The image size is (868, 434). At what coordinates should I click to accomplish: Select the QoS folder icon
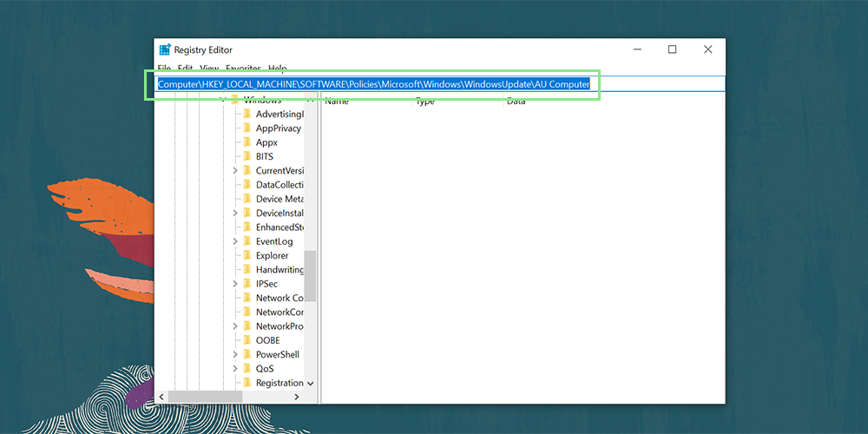tap(247, 369)
